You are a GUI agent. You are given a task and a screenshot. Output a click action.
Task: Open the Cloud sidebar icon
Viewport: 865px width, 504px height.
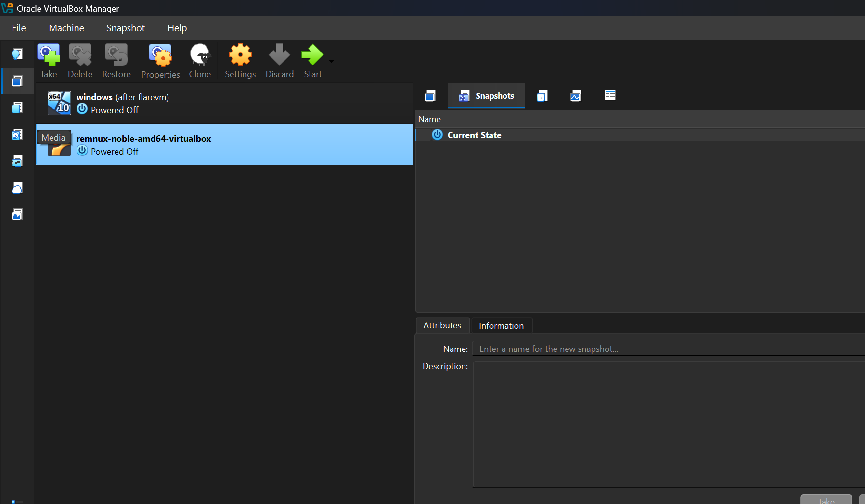tap(17, 188)
